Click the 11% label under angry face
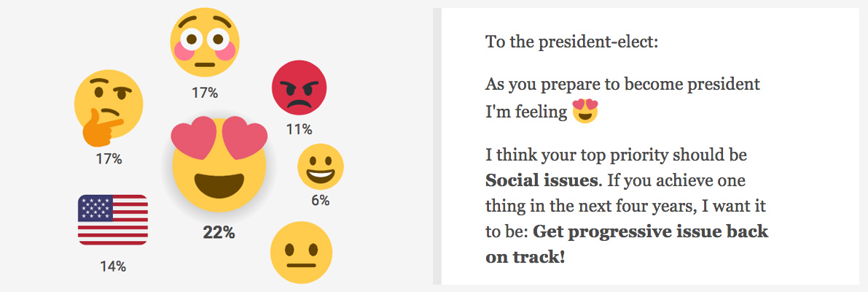The image size is (868, 292). tap(299, 130)
